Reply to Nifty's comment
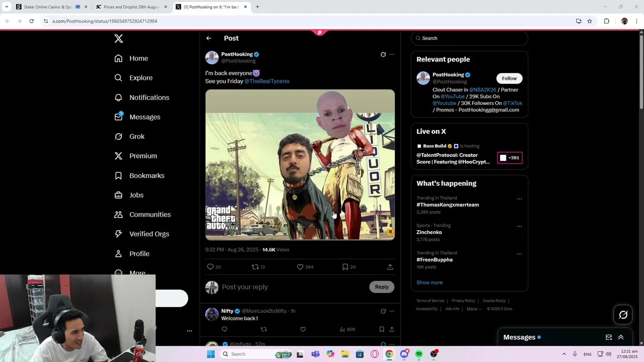 pos(224,329)
